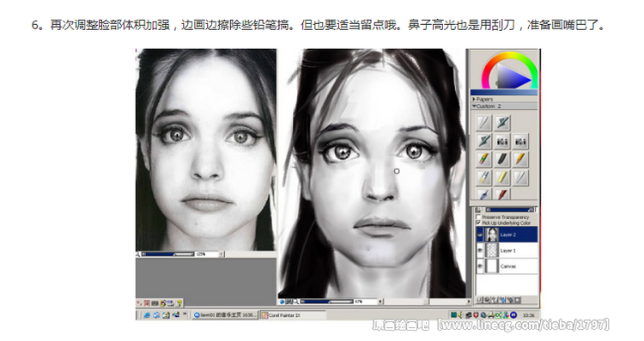Expand the Papers palette section
The image size is (644, 341).
[473, 99]
